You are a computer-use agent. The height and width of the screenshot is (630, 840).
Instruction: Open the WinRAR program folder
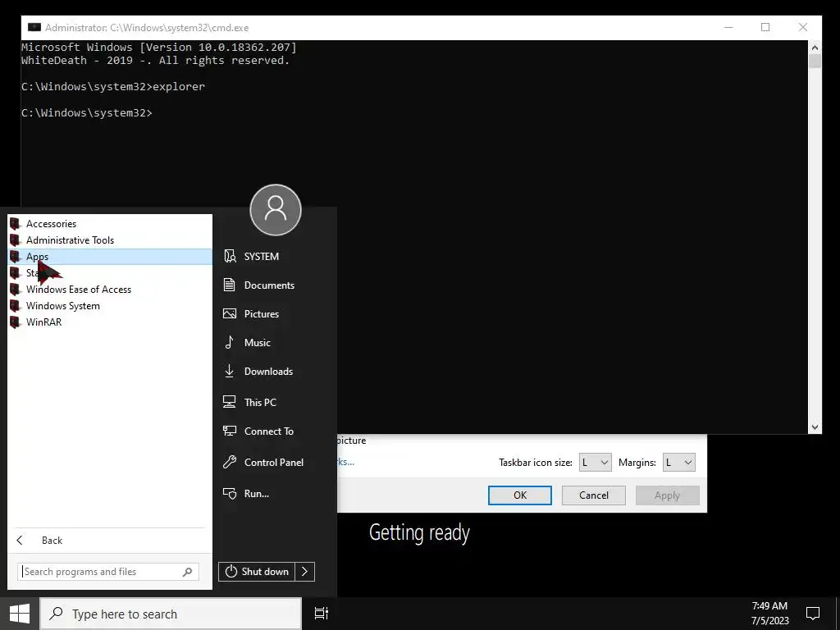click(x=110, y=322)
